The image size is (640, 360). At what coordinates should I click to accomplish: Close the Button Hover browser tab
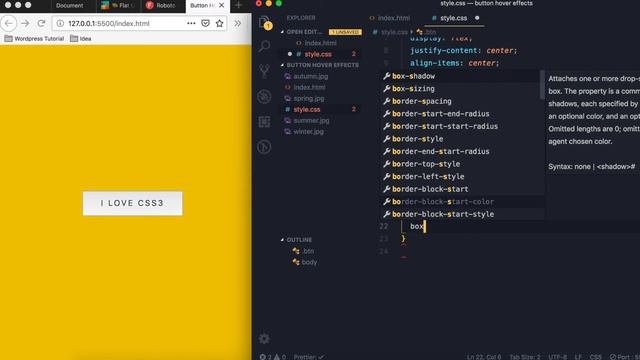(222, 5)
